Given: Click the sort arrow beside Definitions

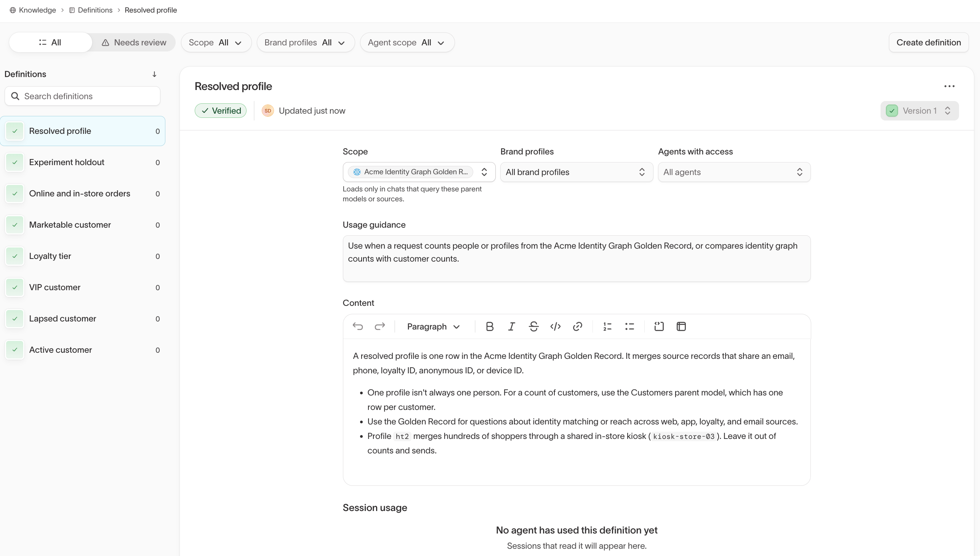Looking at the screenshot, I should [x=154, y=74].
